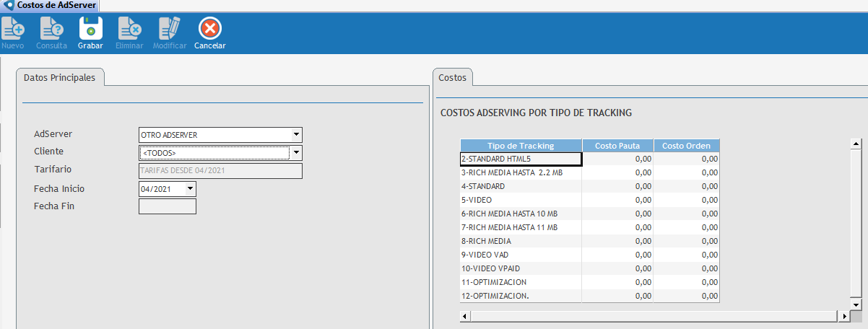Click the Costos de AdServer window icon
This screenshot has width=868, height=329.
point(9,5)
